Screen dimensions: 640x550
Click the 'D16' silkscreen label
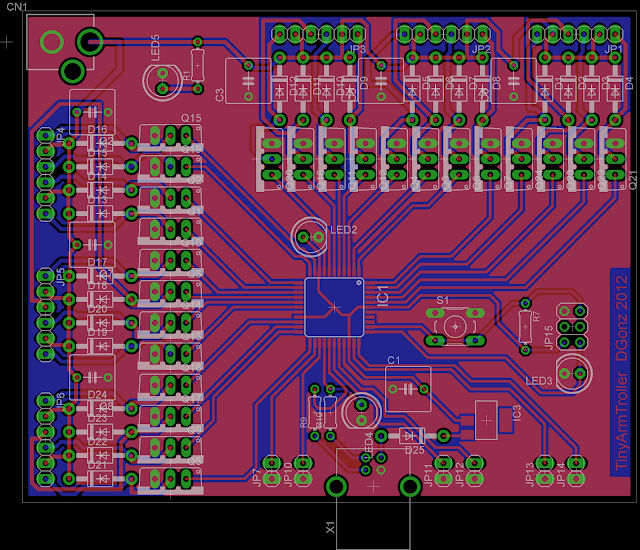click(x=97, y=130)
